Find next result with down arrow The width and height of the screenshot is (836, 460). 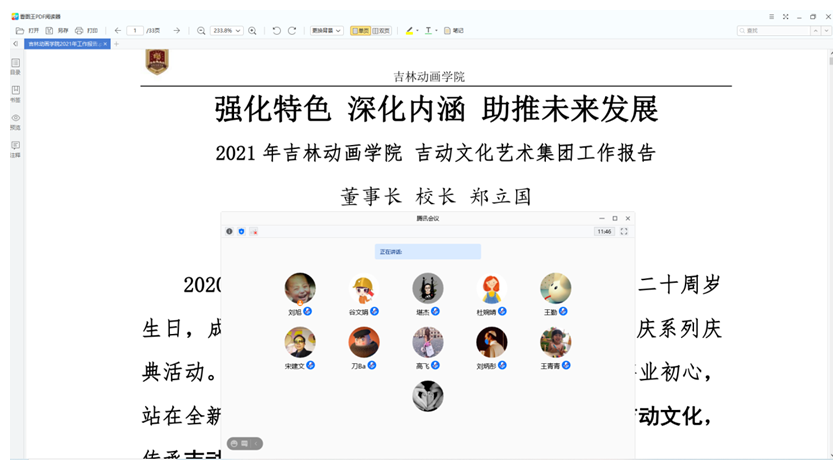pos(826,31)
